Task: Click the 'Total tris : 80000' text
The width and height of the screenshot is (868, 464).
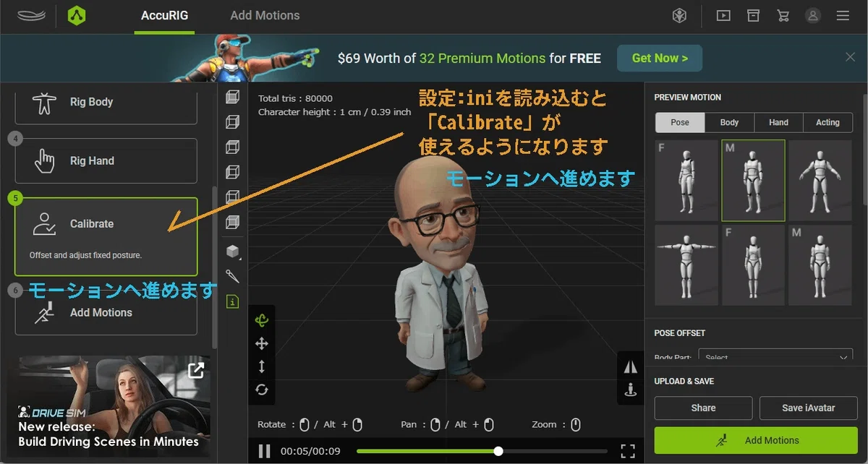Action: [x=295, y=98]
